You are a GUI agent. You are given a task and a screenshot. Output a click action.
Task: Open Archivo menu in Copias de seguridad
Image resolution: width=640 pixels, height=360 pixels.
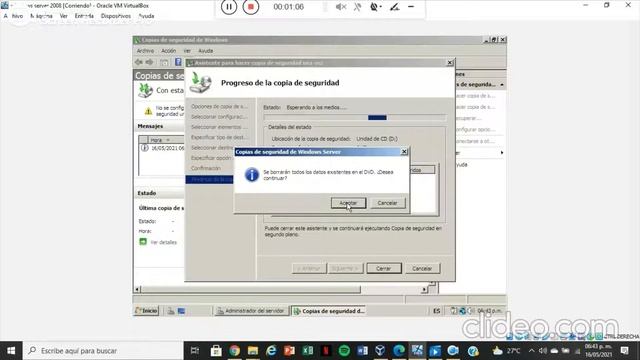145,51
